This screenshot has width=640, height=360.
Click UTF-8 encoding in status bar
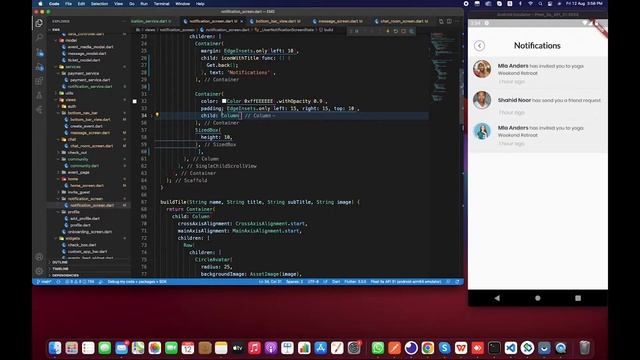[x=313, y=282]
